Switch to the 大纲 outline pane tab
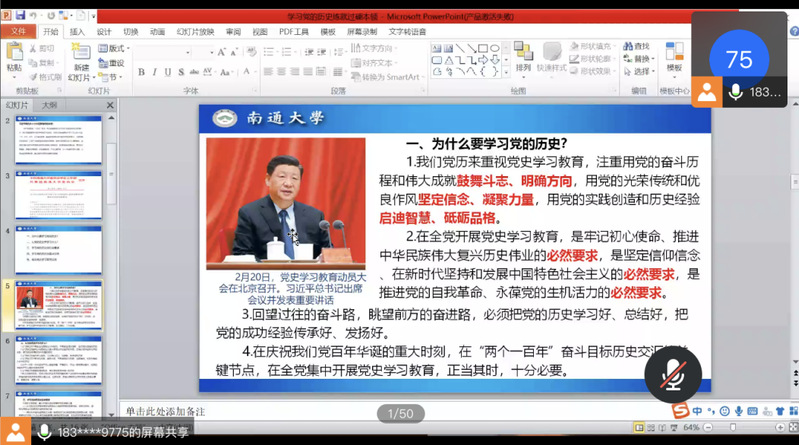Screen dimensions: 799x445 49,104
